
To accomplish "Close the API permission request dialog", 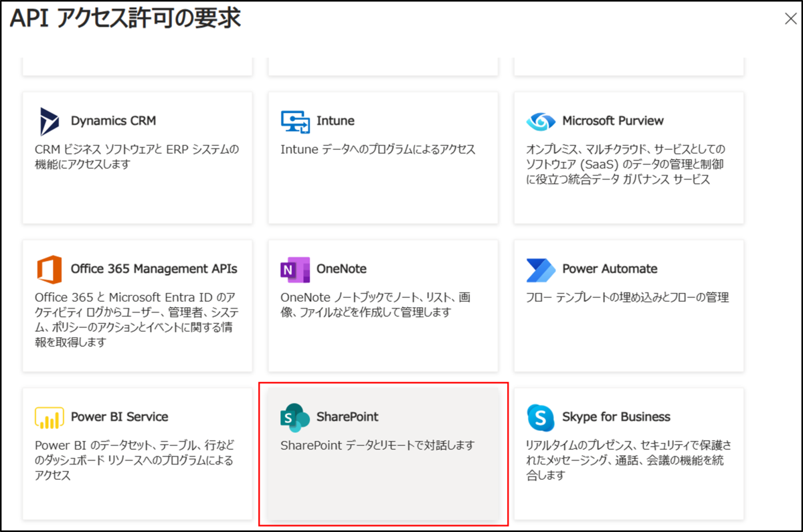I will coord(790,19).
